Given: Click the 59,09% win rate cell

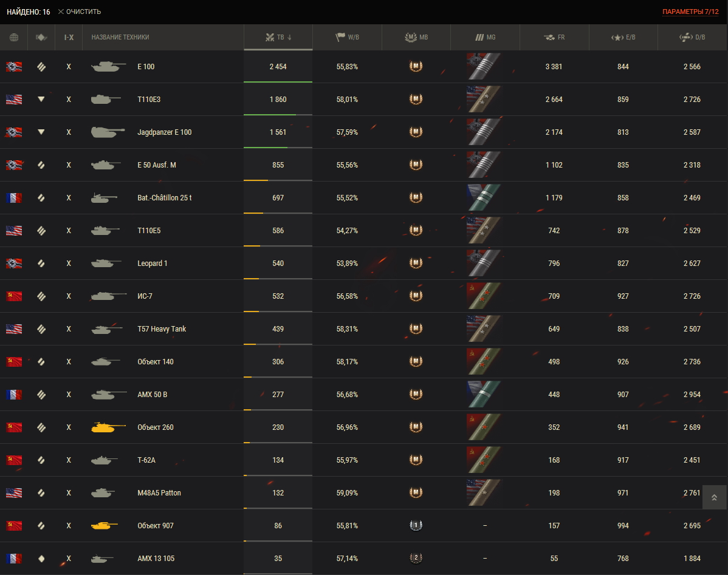Looking at the screenshot, I should click(x=347, y=493).
